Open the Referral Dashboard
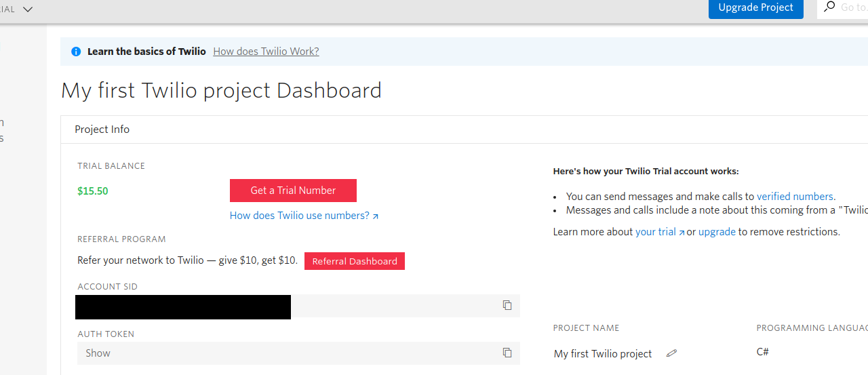The width and height of the screenshot is (868, 375). (355, 261)
